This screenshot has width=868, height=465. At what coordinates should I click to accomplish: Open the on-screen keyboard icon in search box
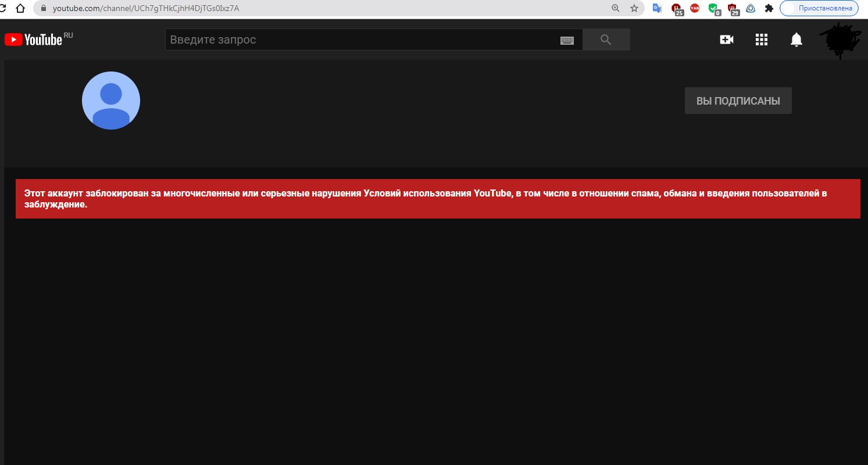[567, 40]
